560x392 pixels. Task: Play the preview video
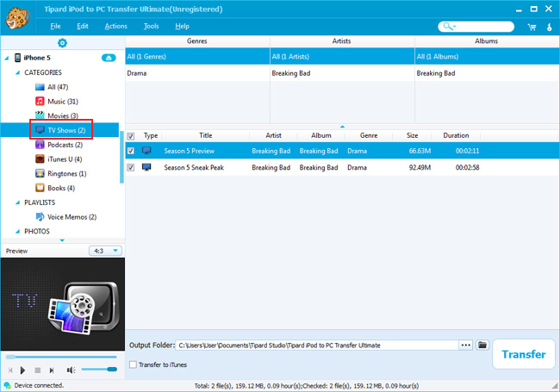click(x=22, y=370)
